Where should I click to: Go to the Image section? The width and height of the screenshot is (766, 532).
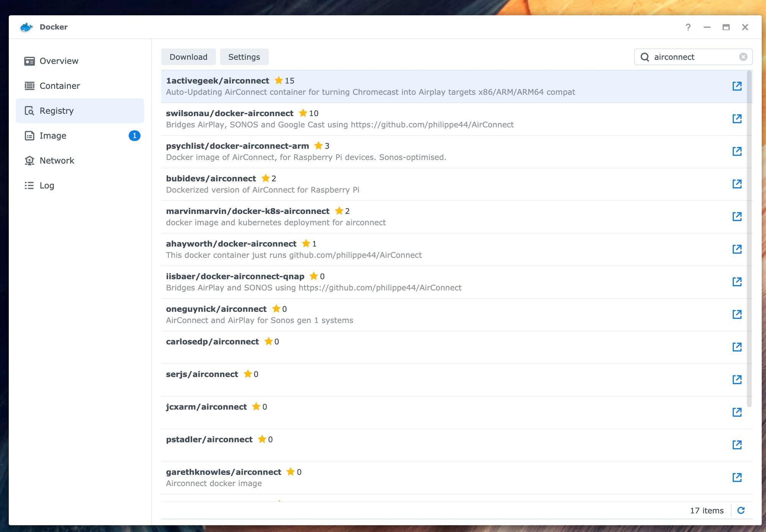53,136
